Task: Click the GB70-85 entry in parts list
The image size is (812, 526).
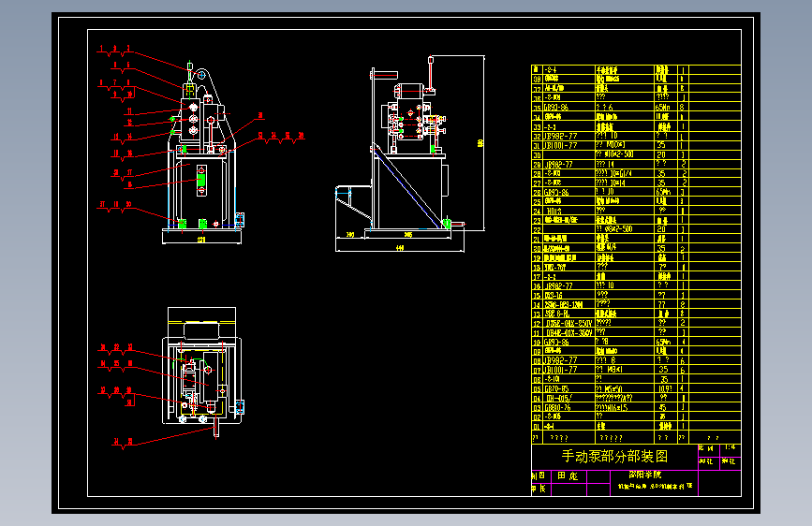Action: (556, 388)
